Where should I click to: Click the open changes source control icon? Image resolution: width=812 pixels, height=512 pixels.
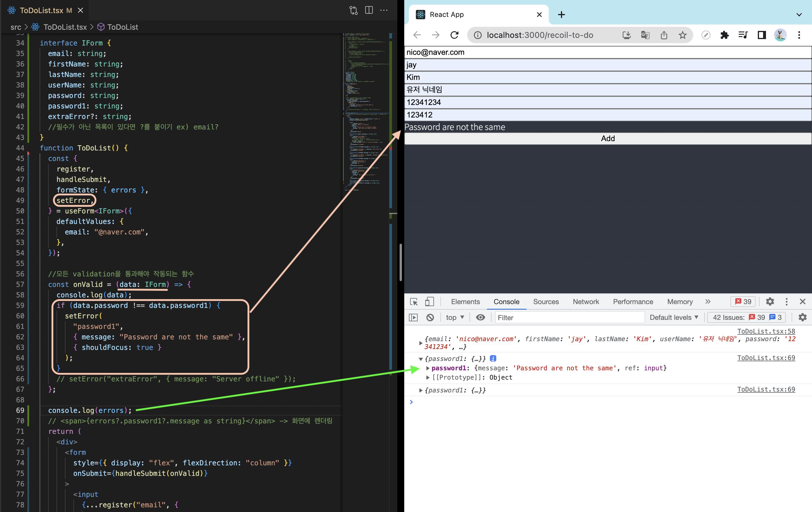click(x=353, y=10)
